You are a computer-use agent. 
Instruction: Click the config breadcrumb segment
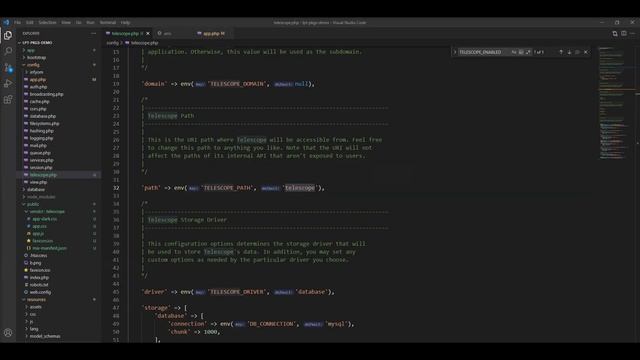coord(112,43)
